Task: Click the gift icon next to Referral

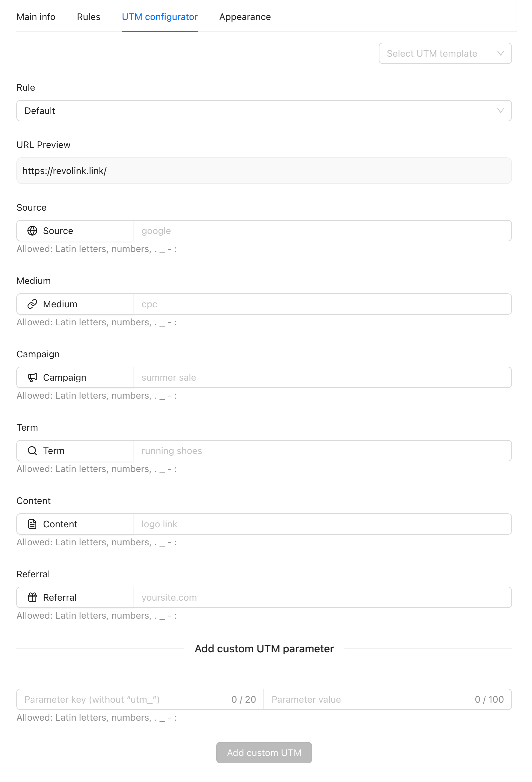Action: 32,597
